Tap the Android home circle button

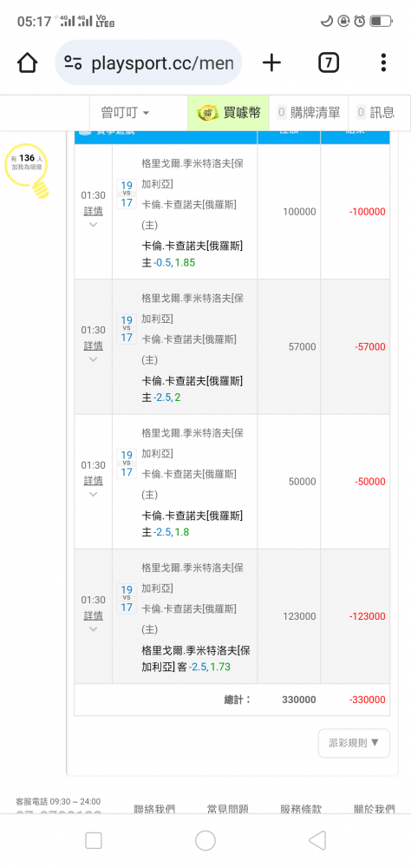click(205, 840)
